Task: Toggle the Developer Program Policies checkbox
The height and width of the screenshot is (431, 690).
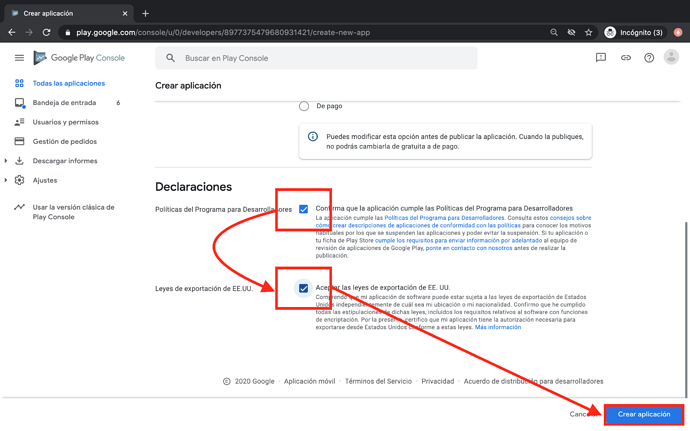Action: 304,209
